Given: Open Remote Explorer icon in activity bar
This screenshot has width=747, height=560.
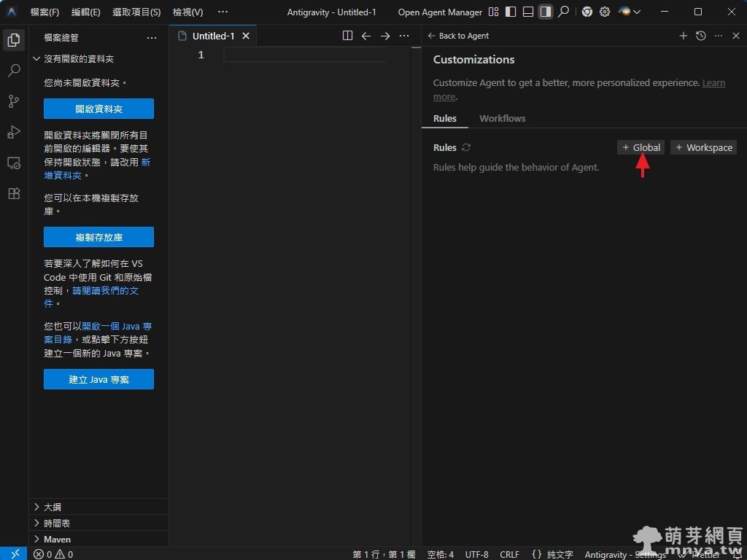Looking at the screenshot, I should [x=14, y=163].
